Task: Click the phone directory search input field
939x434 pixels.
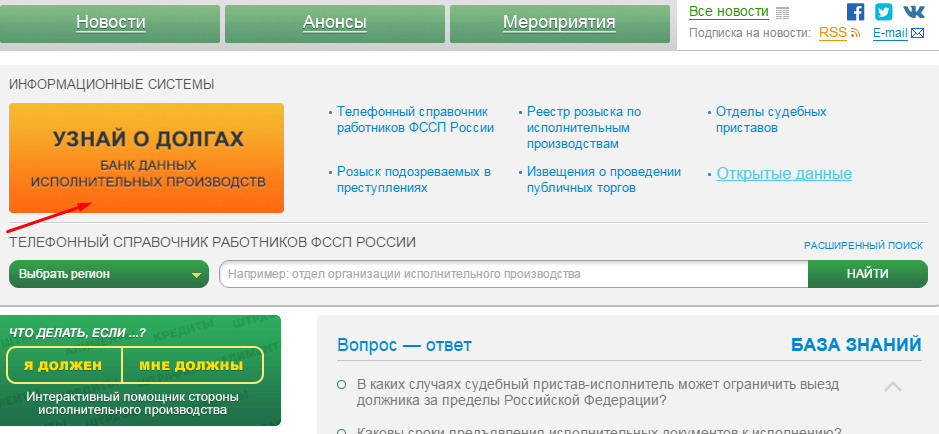Action: click(x=513, y=274)
